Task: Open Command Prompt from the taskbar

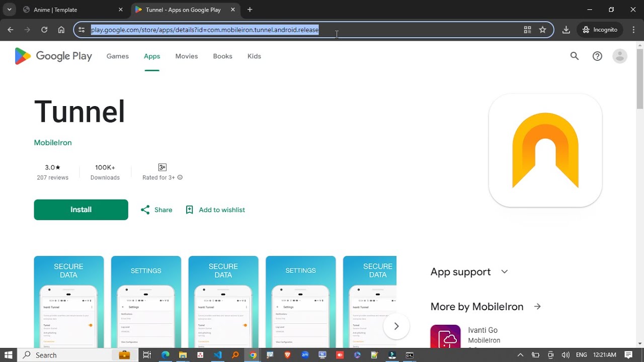Action: coord(410,355)
